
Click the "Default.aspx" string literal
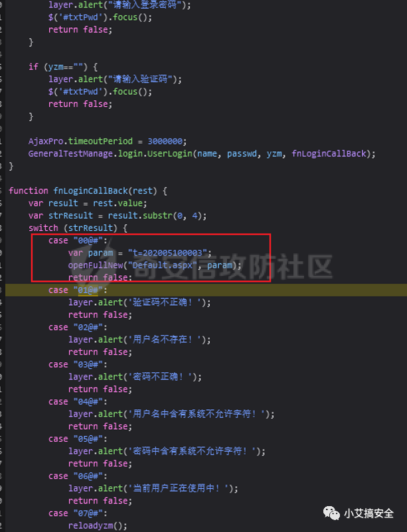(x=163, y=265)
